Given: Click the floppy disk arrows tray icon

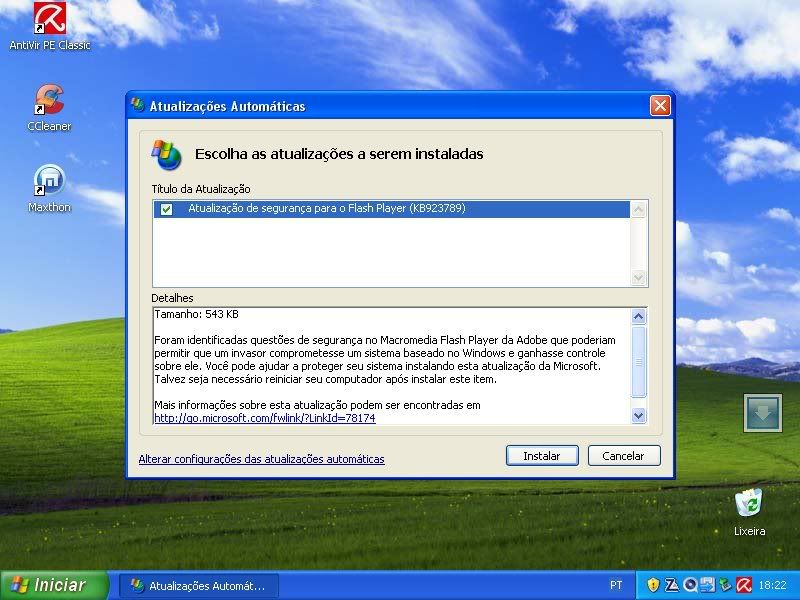Looking at the screenshot, I should [x=708, y=585].
